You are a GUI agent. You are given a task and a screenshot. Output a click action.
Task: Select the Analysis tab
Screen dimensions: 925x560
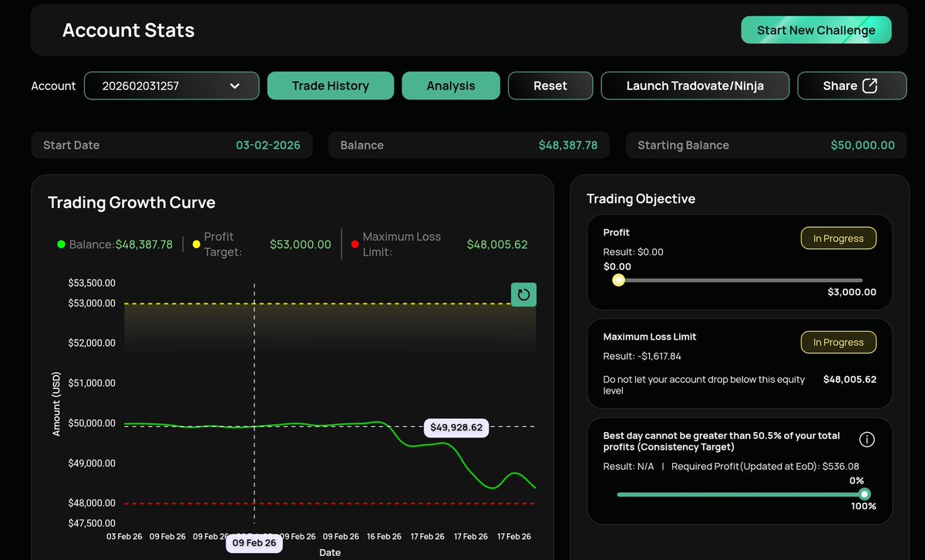(450, 86)
